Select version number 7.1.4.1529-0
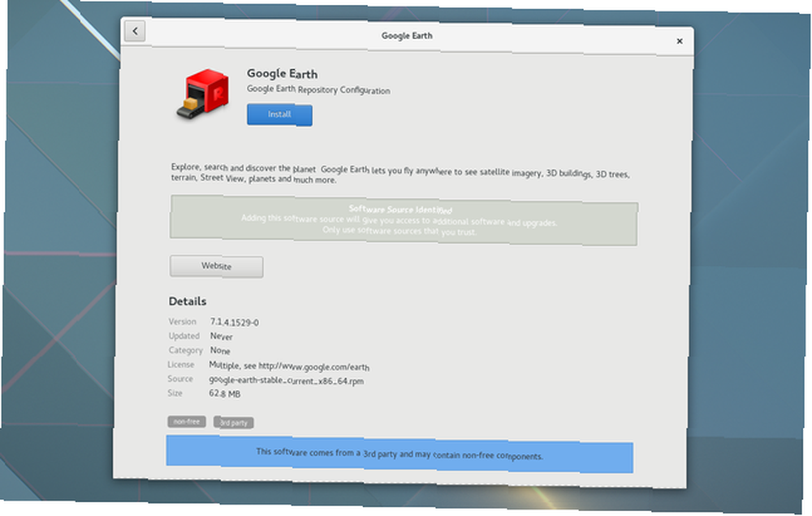812x516 pixels. pos(234,322)
